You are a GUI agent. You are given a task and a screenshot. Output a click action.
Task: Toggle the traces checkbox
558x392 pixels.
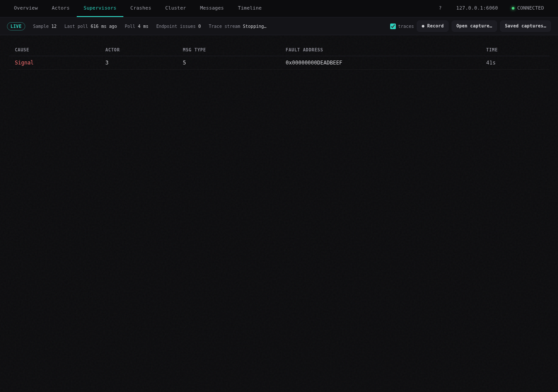393,26
